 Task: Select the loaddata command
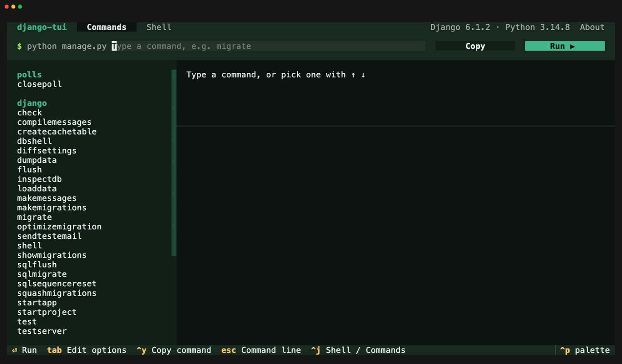pos(37,189)
